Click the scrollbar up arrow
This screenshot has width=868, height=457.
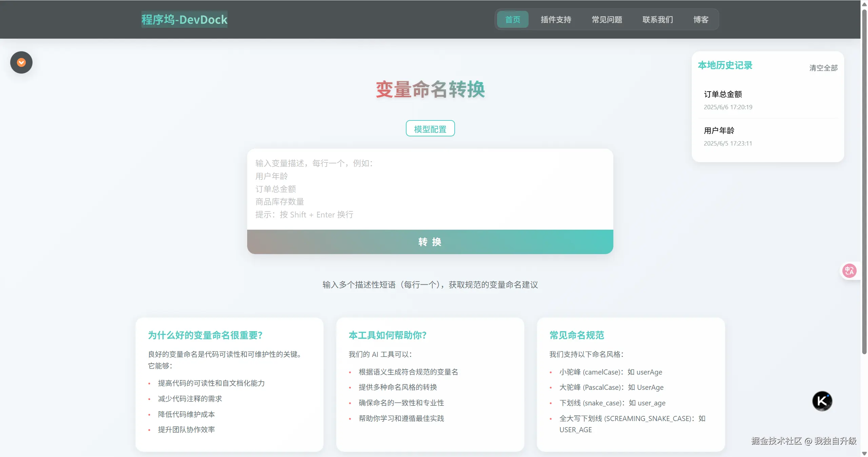click(864, 4)
